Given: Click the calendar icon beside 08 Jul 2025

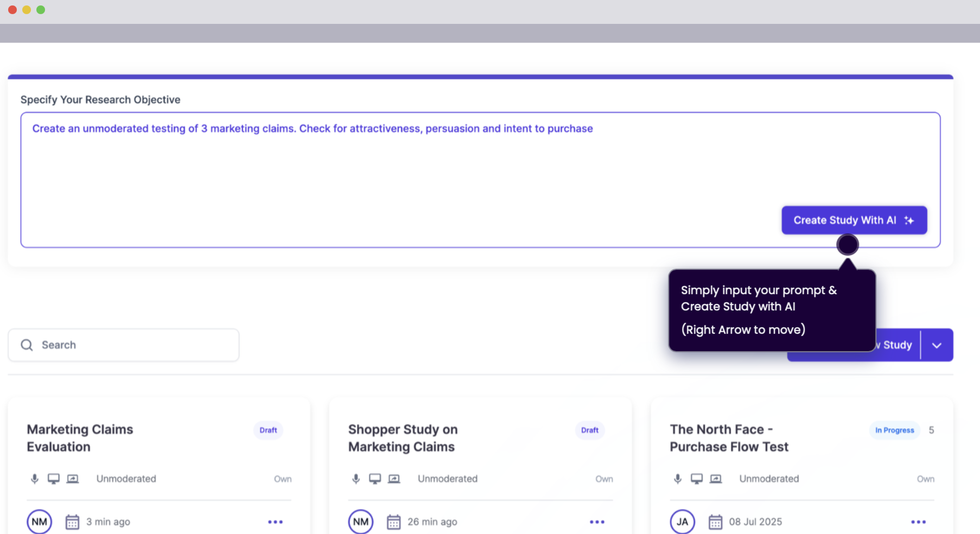Looking at the screenshot, I should pos(715,522).
